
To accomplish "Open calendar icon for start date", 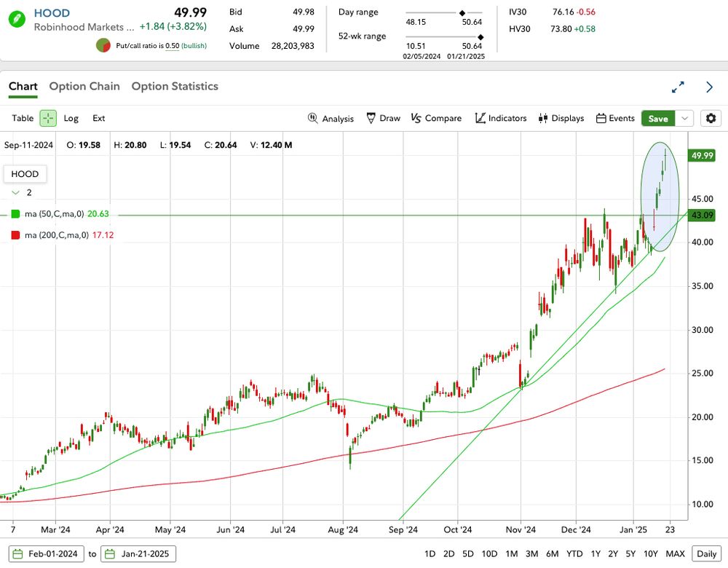I will click(18, 554).
